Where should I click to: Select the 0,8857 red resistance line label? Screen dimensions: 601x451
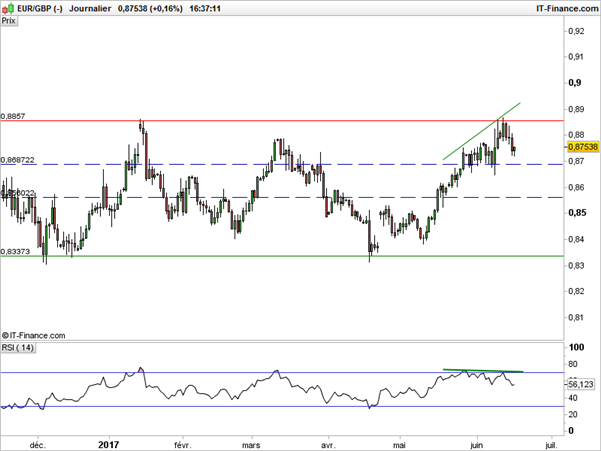click(13, 116)
